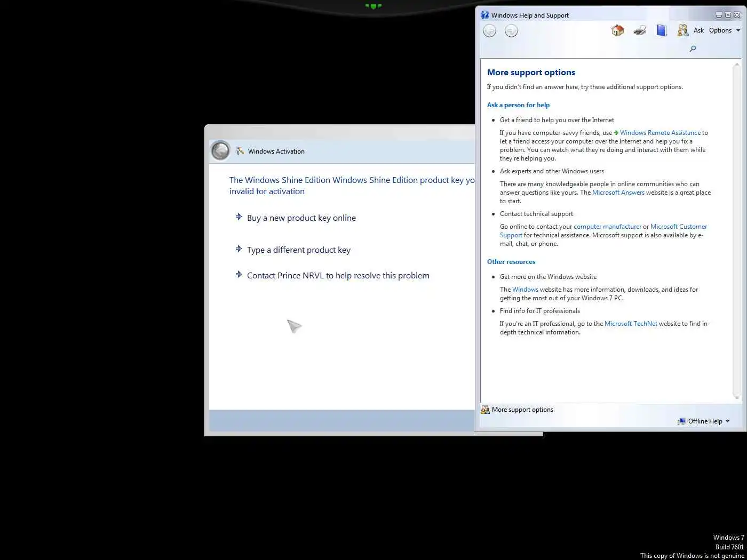This screenshot has height=560, width=747.
Task: Click arrow beside Type a different product key
Action: click(239, 249)
